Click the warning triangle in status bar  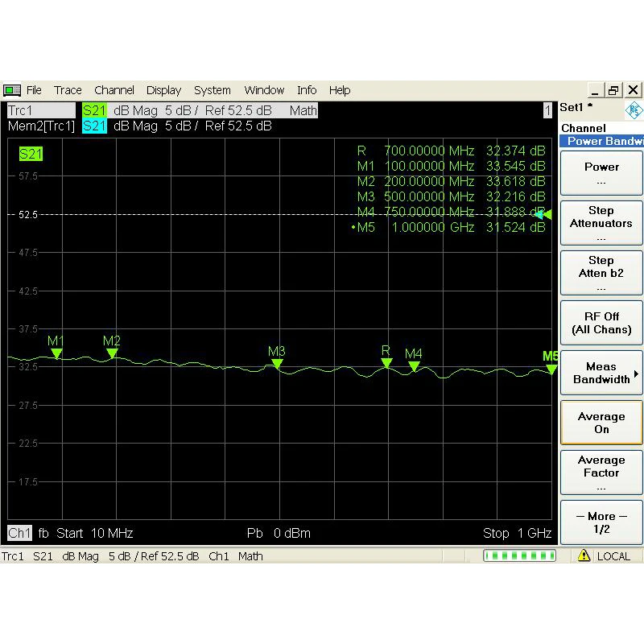pos(584,556)
